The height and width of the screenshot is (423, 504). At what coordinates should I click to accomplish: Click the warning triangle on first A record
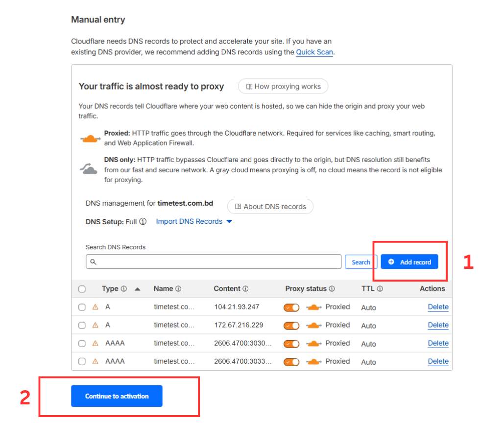tap(96, 307)
